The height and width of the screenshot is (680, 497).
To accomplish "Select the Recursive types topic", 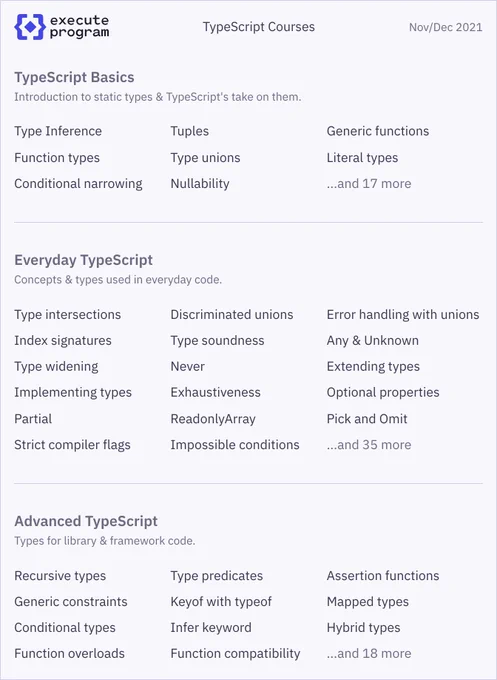I will (60, 576).
